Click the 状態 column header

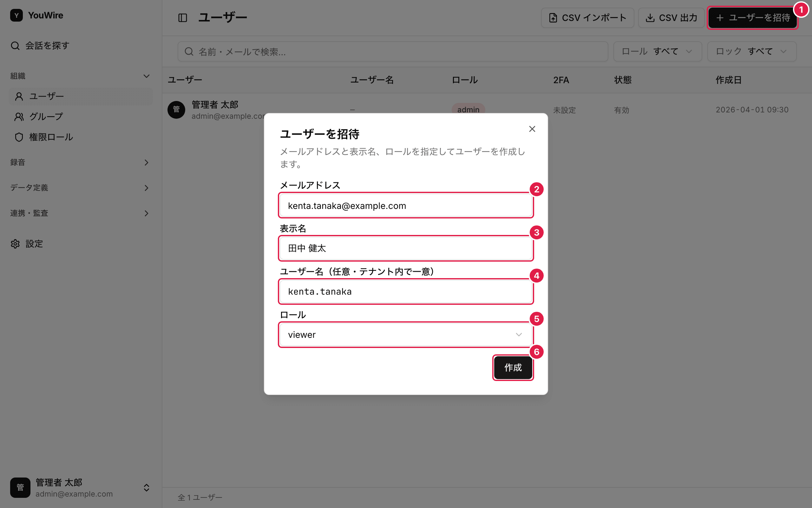click(623, 80)
